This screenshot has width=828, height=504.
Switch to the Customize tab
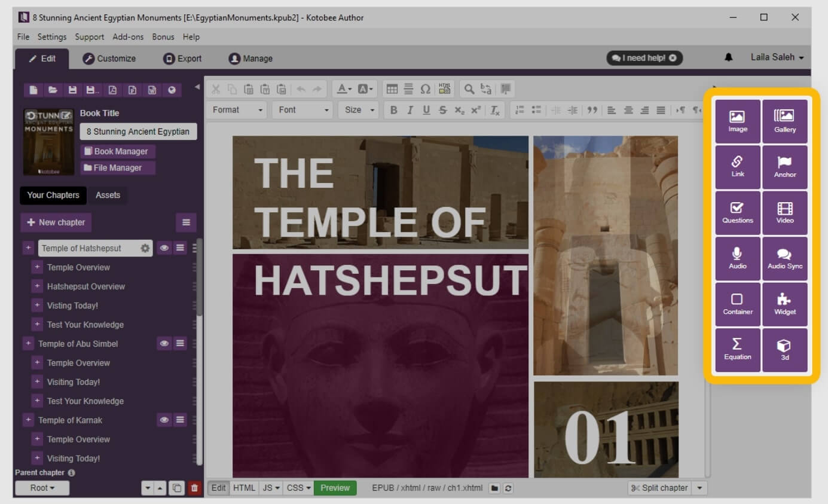[x=109, y=59]
